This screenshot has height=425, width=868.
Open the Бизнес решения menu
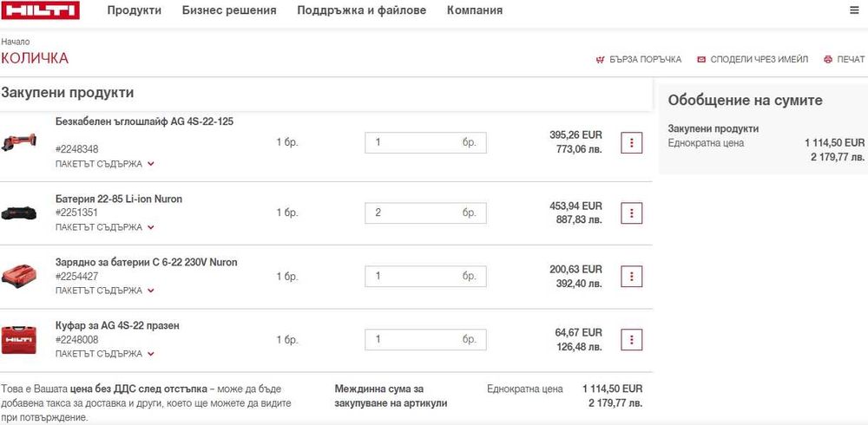click(x=229, y=10)
